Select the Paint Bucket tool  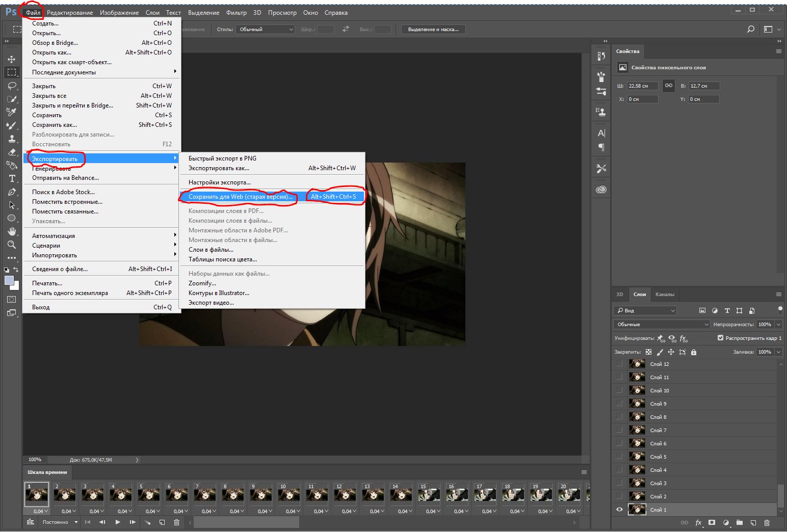click(x=12, y=165)
